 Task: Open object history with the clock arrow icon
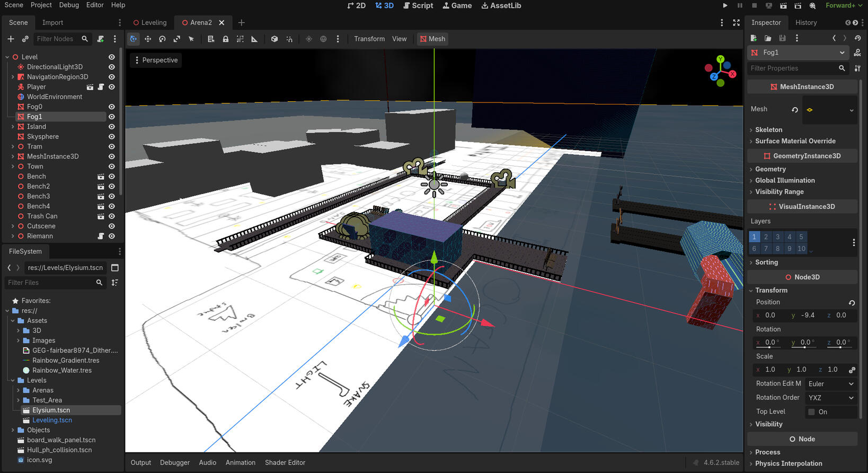point(857,38)
